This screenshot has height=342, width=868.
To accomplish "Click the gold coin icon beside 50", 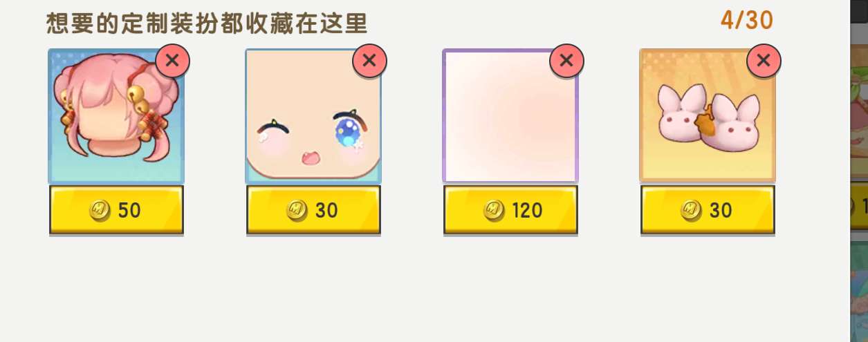I will (100, 210).
